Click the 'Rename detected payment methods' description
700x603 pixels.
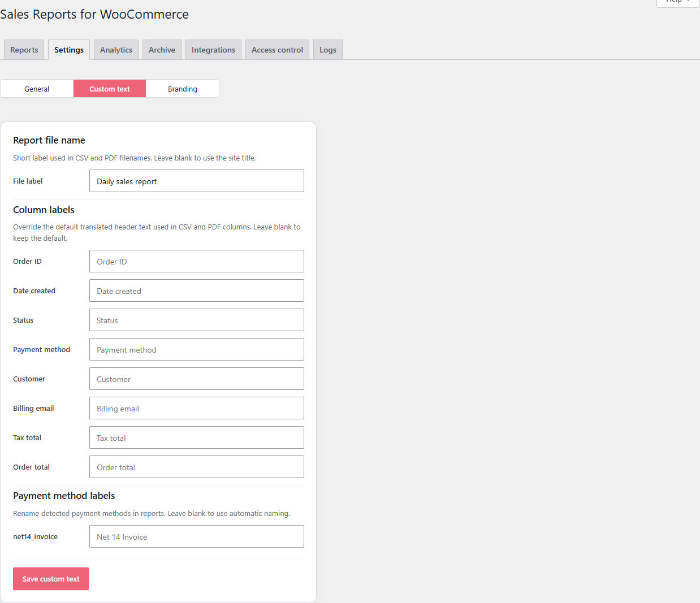[x=152, y=513]
